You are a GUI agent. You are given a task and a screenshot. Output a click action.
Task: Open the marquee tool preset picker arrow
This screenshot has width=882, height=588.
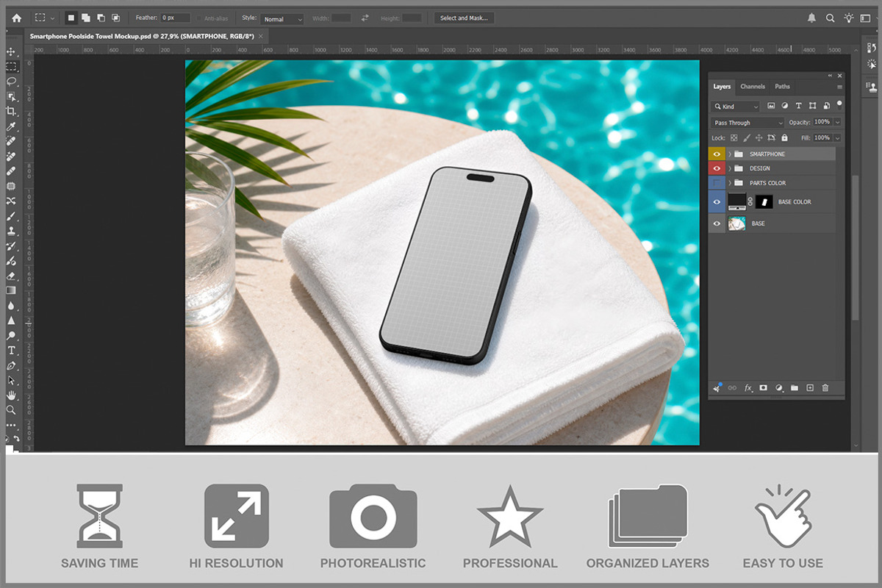[52, 18]
